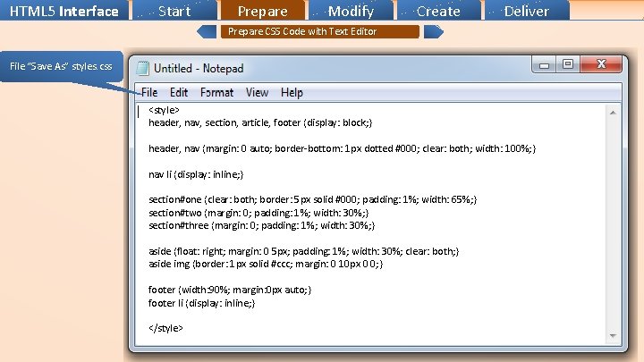Click the 'header, nav, section, article, footer' line

(260, 122)
